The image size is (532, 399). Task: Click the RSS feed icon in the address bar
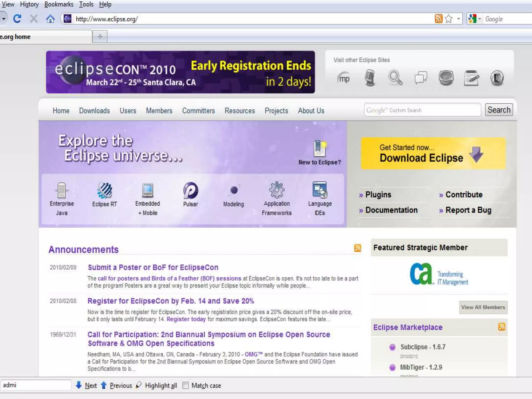click(x=438, y=19)
